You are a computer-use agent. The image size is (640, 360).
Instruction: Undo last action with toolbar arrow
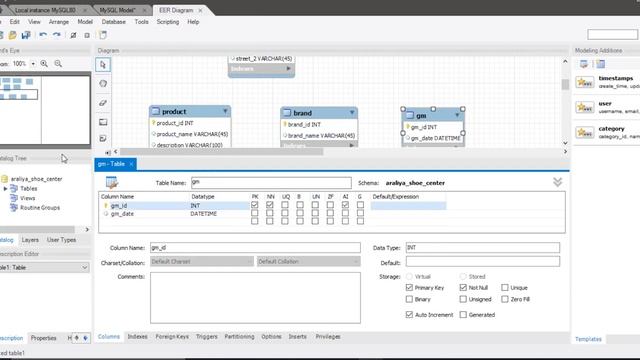pyautogui.click(x=43, y=35)
